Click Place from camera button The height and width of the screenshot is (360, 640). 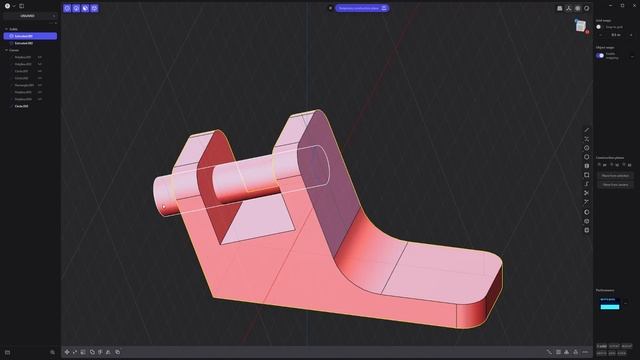[615, 185]
